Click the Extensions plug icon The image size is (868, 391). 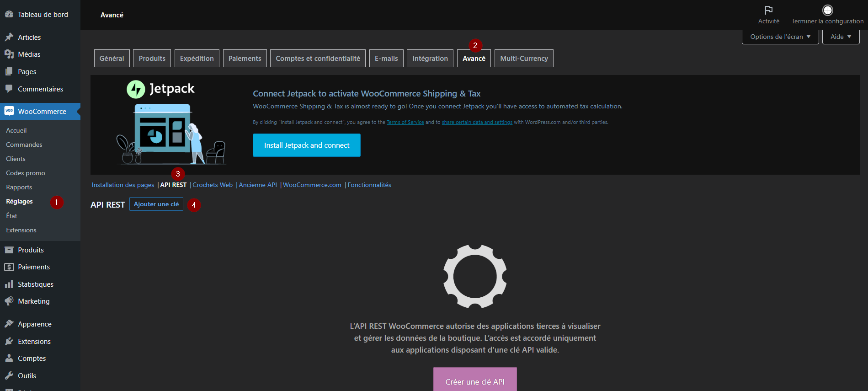(9, 341)
